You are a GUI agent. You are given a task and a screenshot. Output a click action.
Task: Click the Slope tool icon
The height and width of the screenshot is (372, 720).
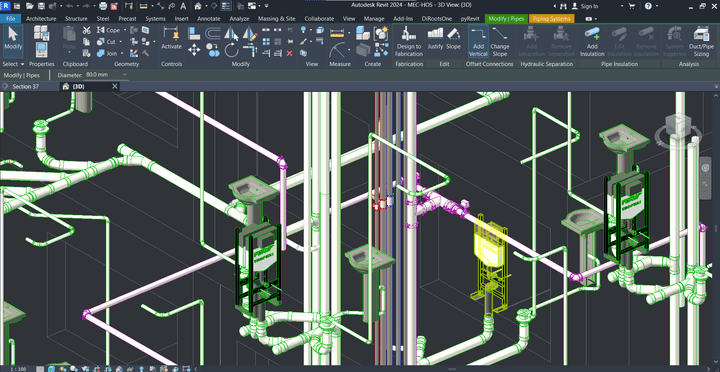point(453,38)
